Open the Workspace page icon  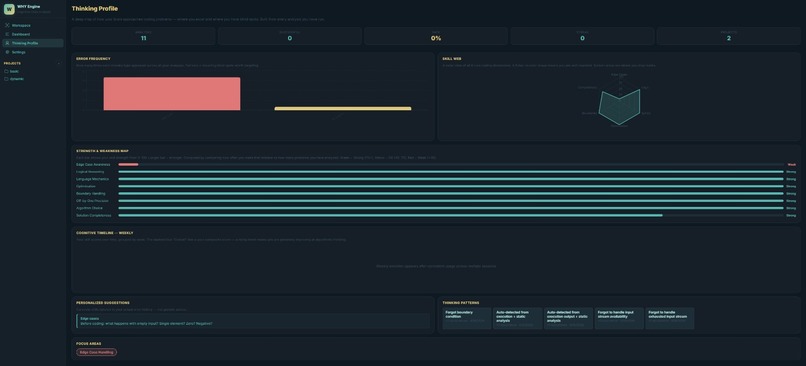pos(7,25)
